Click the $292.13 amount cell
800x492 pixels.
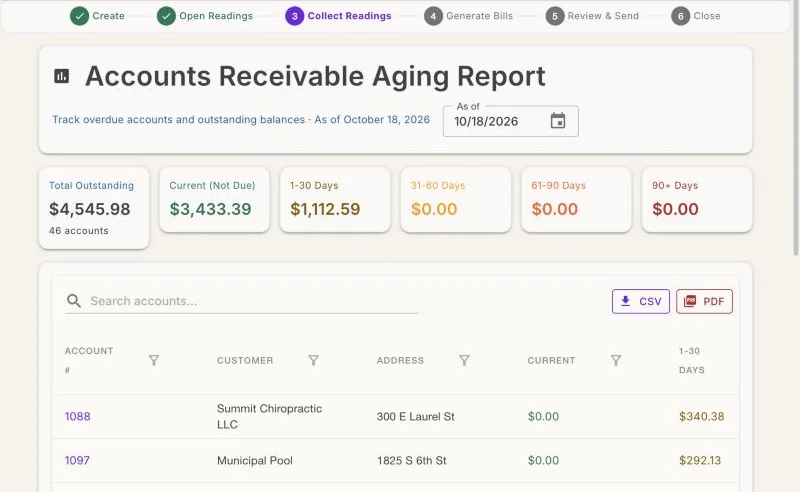click(x=700, y=460)
